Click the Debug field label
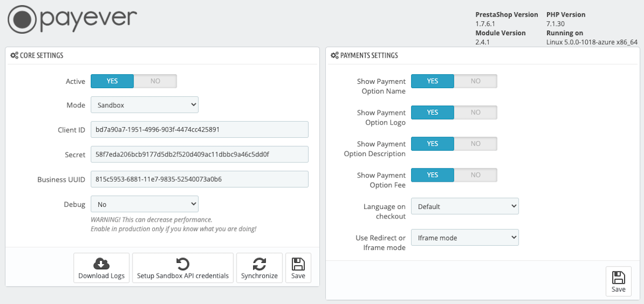This screenshot has height=304, width=644. [75, 204]
